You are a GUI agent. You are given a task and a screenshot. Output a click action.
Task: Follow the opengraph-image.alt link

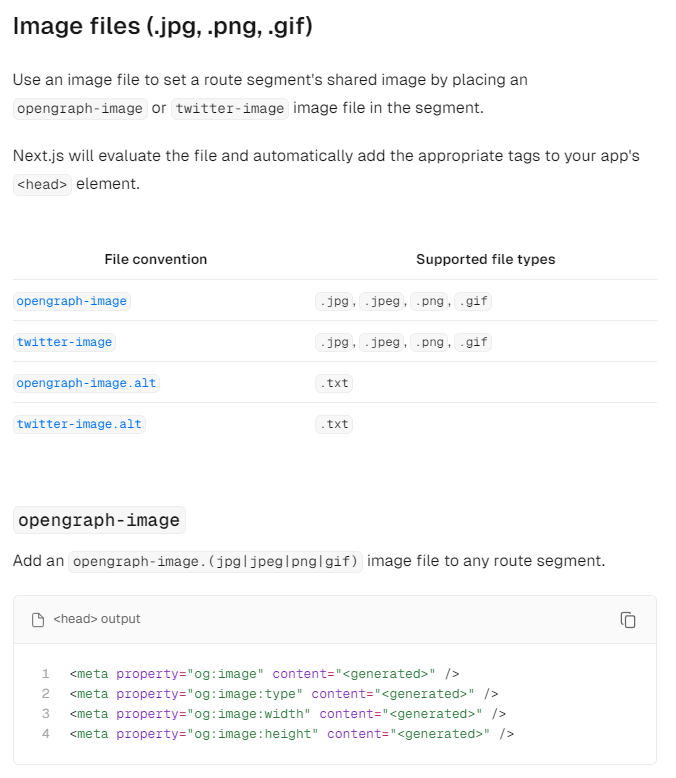tap(86, 383)
